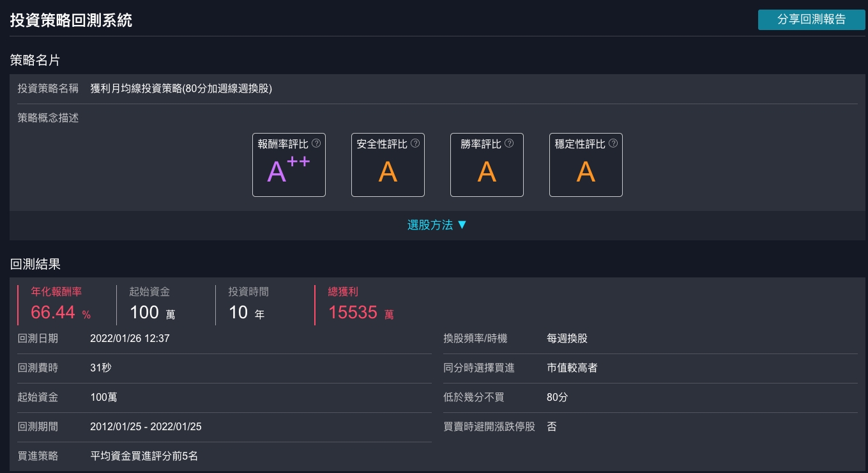
Task: Click the orange A grade under 安全性評比
Action: point(388,172)
